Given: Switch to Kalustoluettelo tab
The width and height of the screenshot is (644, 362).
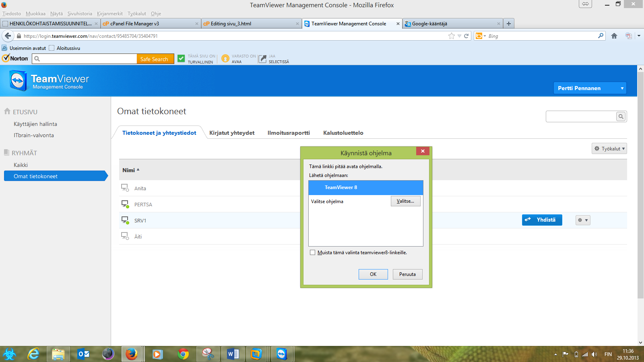Looking at the screenshot, I should coord(343,133).
